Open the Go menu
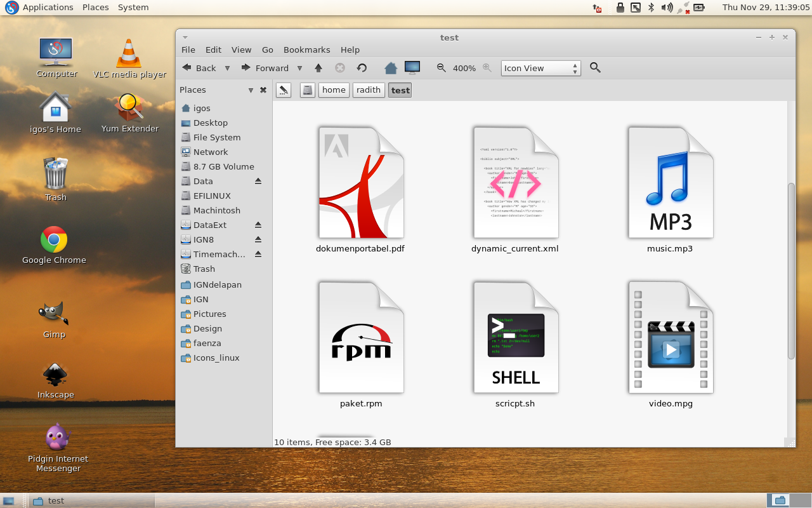 268,50
